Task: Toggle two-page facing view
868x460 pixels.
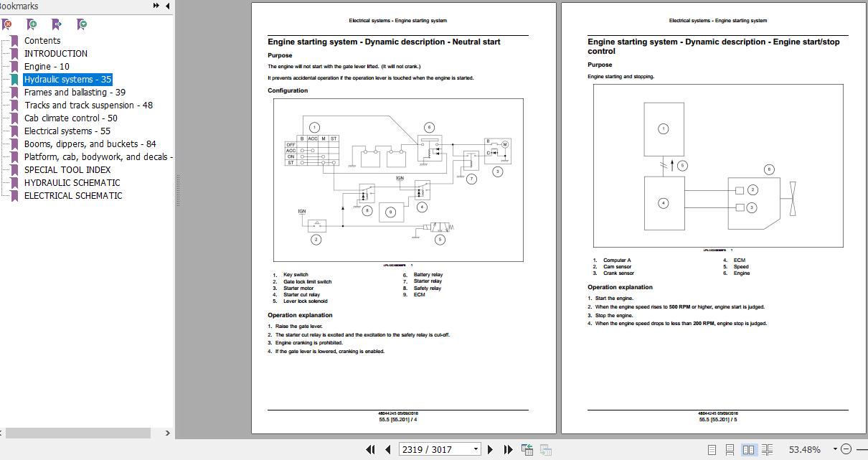Action: point(748,449)
